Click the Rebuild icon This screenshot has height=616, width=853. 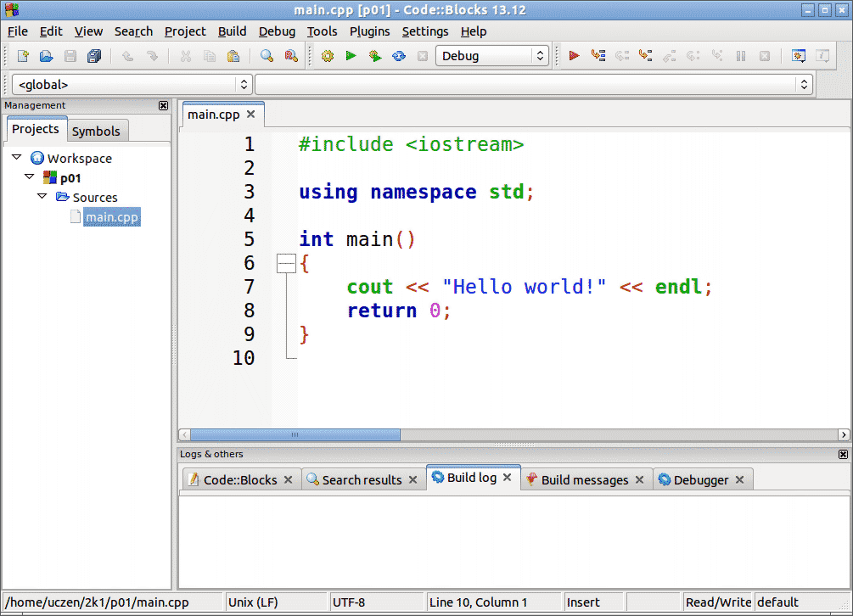[398, 56]
